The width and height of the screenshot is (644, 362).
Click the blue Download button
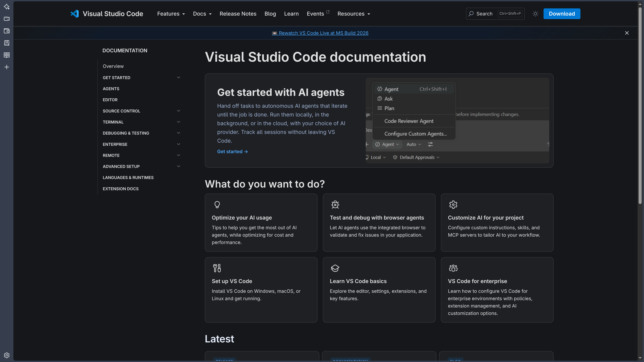562,14
